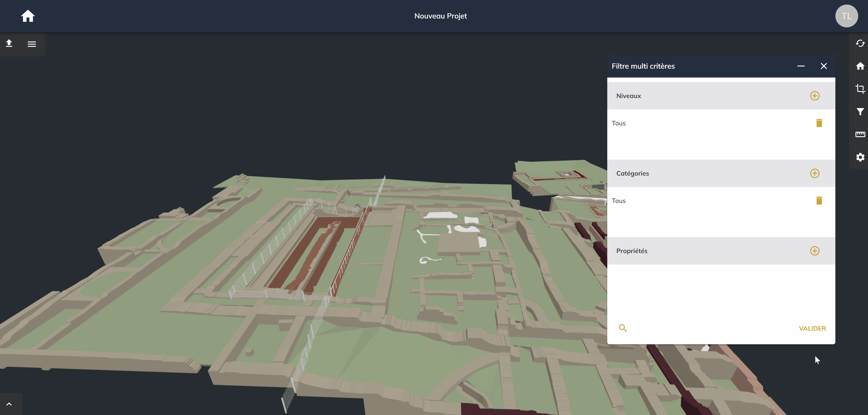Image resolution: width=868 pixels, height=415 pixels.
Task: Click the Propriétés section header
Action: point(721,251)
